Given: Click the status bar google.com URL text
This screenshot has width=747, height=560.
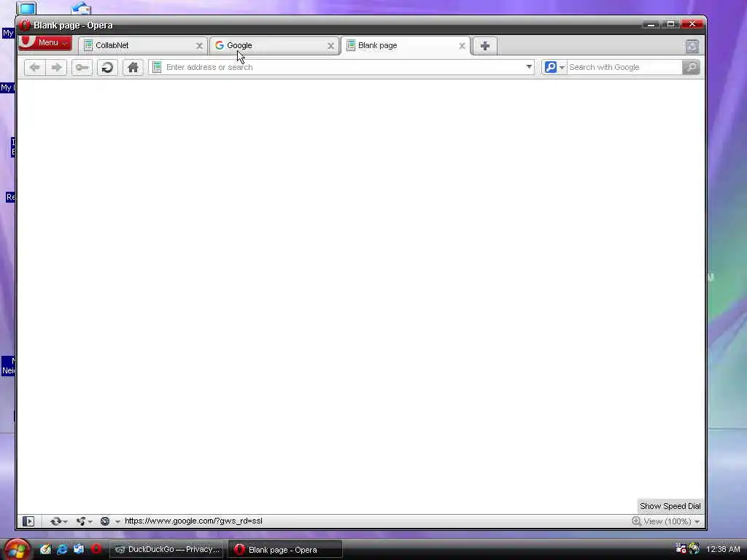Looking at the screenshot, I should click(193, 521).
